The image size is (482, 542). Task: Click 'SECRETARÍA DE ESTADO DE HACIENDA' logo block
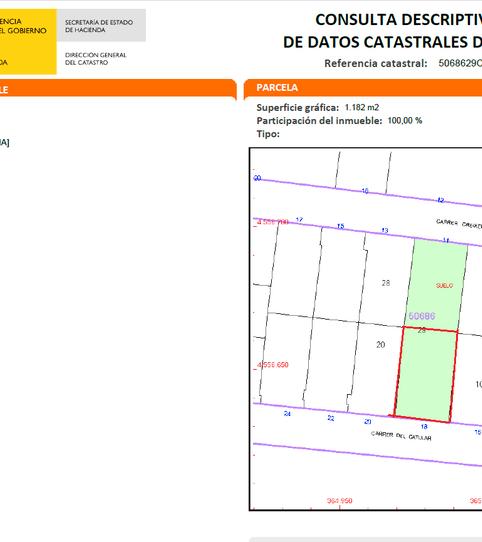(101, 26)
